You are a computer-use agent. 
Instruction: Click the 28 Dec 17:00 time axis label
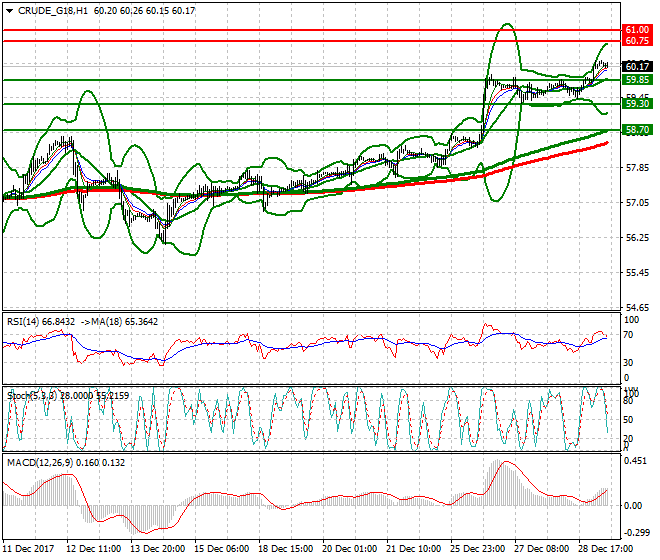coord(606,549)
